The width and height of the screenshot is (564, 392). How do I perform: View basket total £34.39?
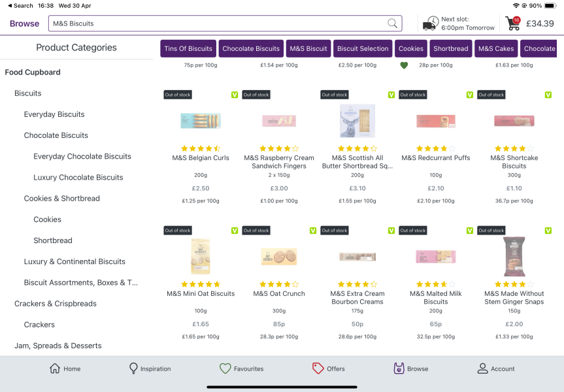pyautogui.click(x=540, y=24)
